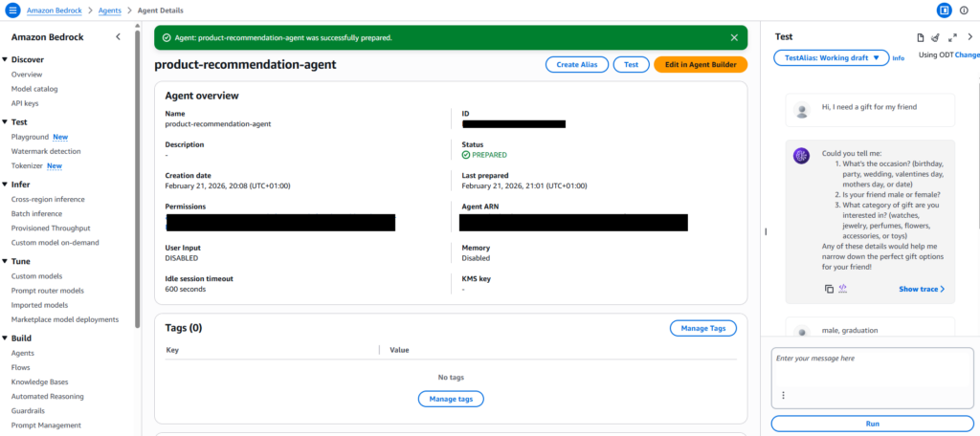The width and height of the screenshot is (980, 436).
Task: Dismiss the green success notification banner
Action: [734, 37]
